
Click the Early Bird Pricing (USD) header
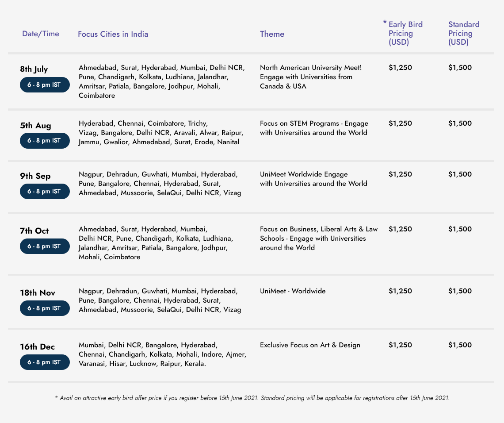(x=405, y=33)
